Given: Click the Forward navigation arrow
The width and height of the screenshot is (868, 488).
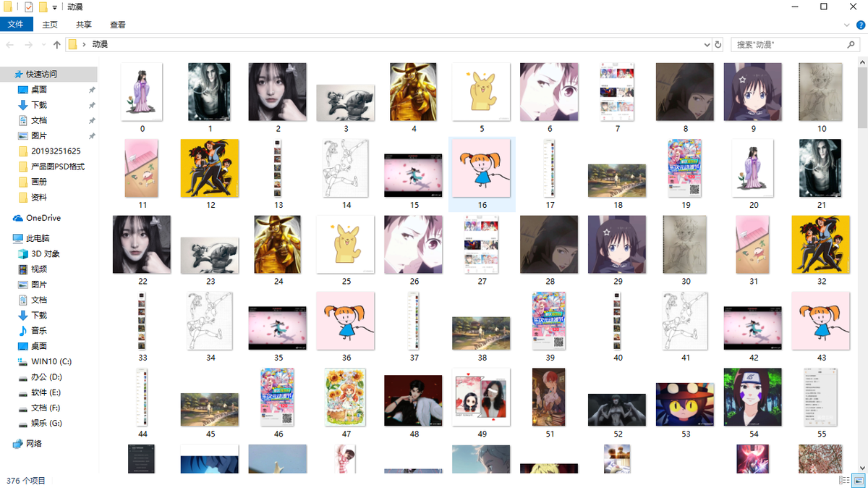Looking at the screenshot, I should point(29,45).
